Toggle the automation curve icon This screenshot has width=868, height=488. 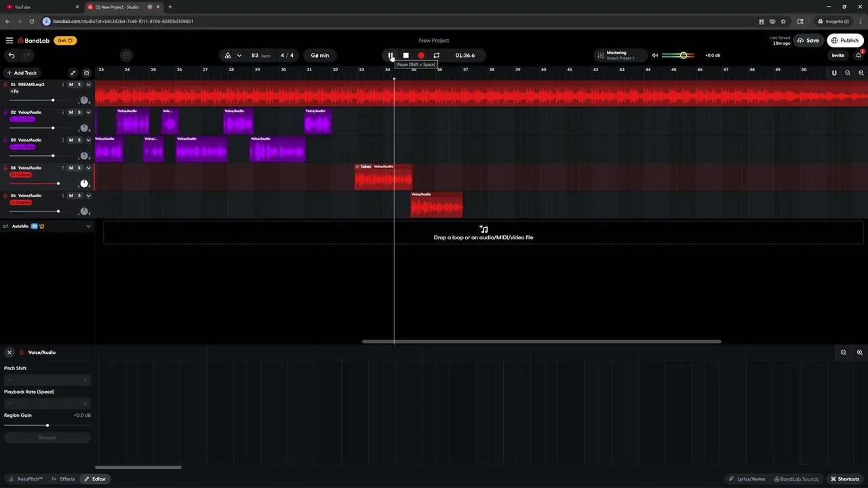click(x=73, y=73)
